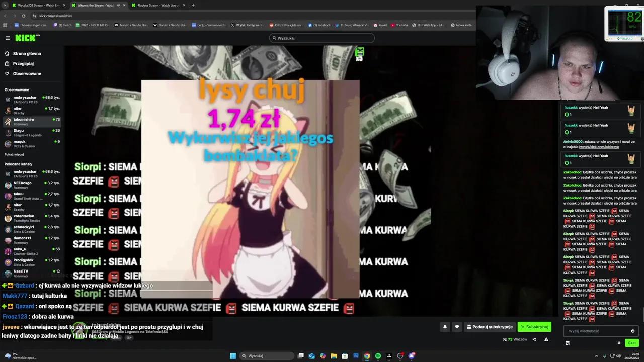644x362 pixels.
Task: Open the FUT Web App bookmark
Action: 429,25
